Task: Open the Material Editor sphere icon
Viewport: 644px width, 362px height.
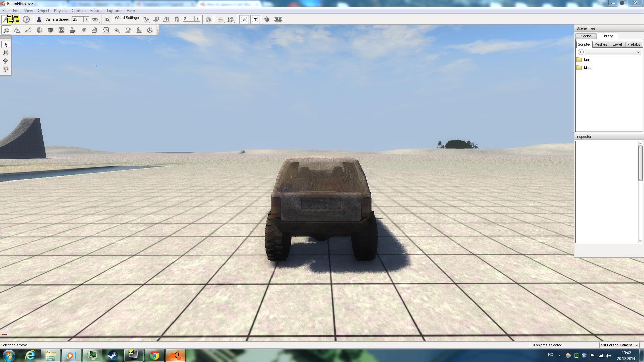Action: click(39, 30)
